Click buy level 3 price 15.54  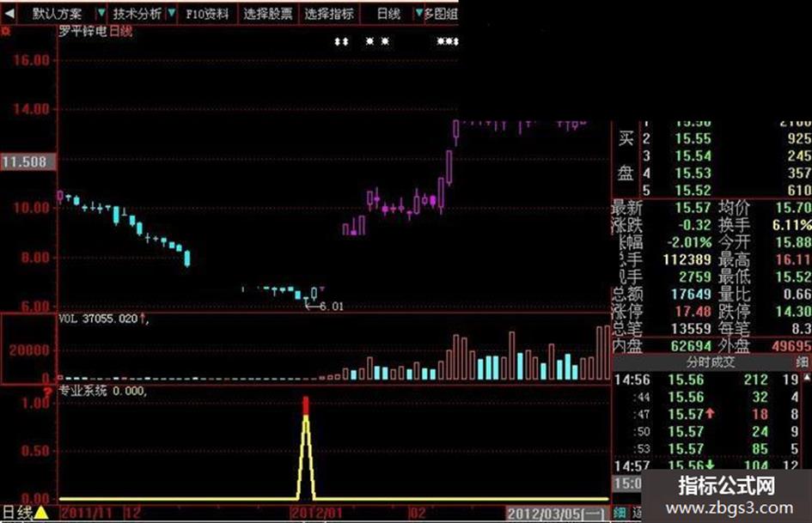(x=693, y=155)
